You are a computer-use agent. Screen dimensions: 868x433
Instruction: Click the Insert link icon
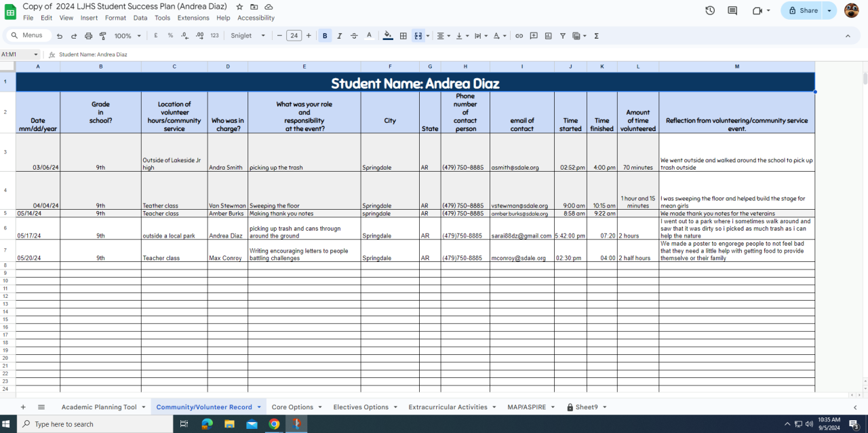point(519,36)
